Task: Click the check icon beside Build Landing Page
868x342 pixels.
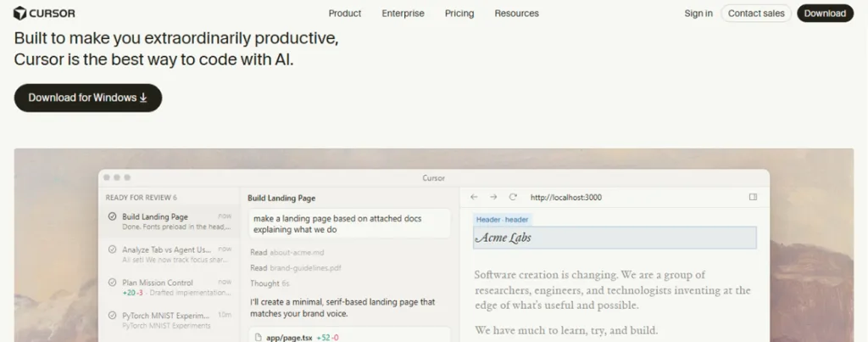Action: coord(113,216)
